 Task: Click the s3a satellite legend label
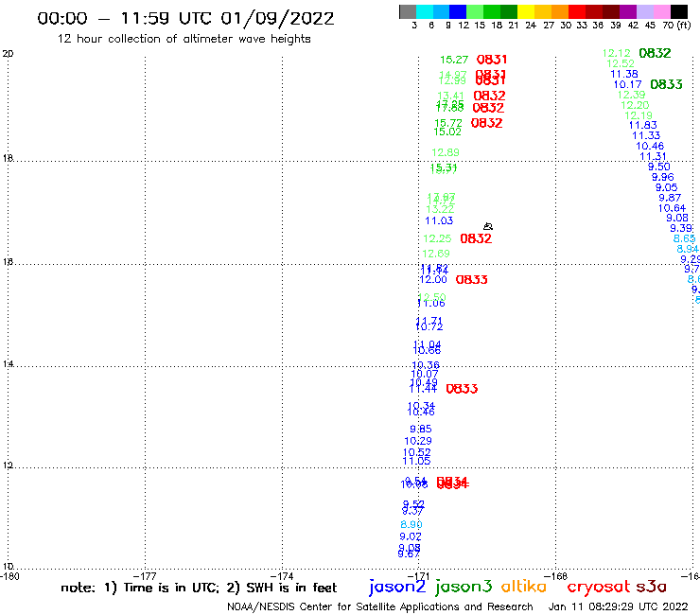(651, 587)
